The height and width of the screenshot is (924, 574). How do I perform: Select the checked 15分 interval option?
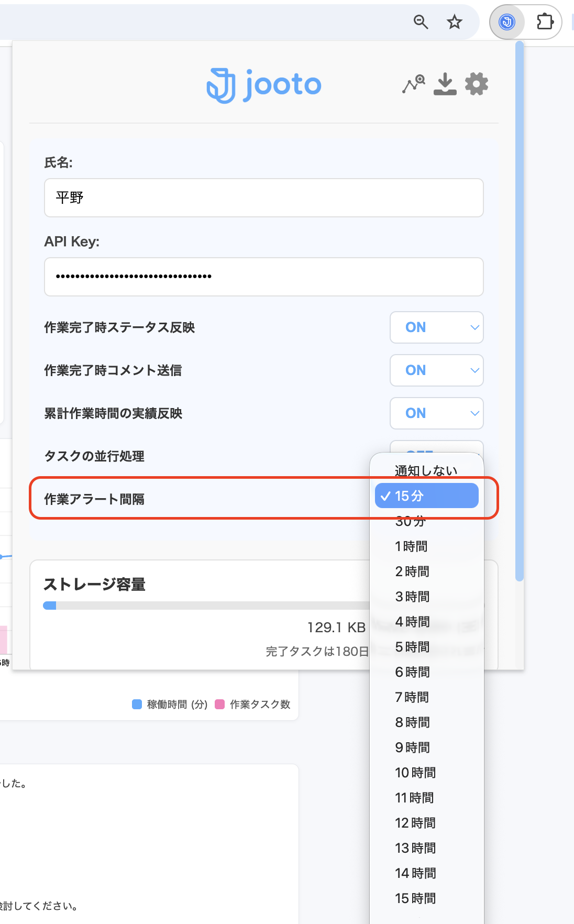(x=426, y=496)
